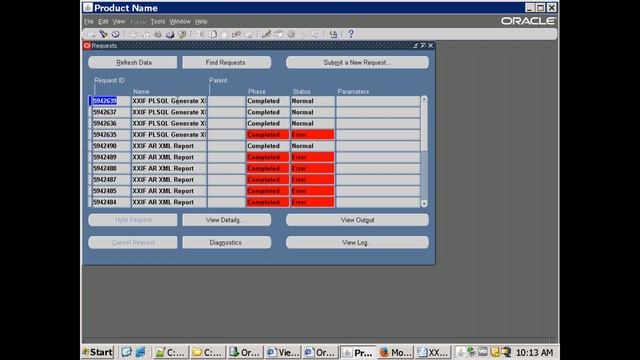Click Normal status of request 5942637
Screen dimensions: 640x360
tap(312, 112)
